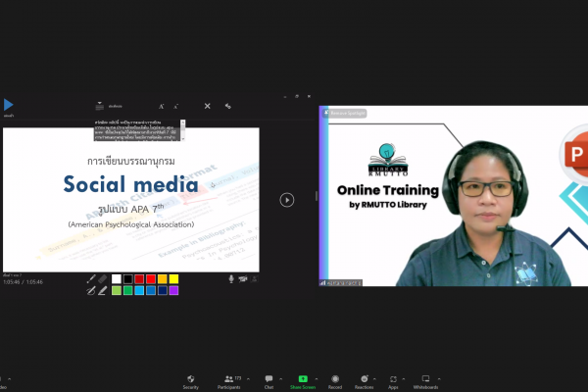The width and height of the screenshot is (588, 392).
Task: Expand Share Screen options arrow
Action: pos(317,379)
